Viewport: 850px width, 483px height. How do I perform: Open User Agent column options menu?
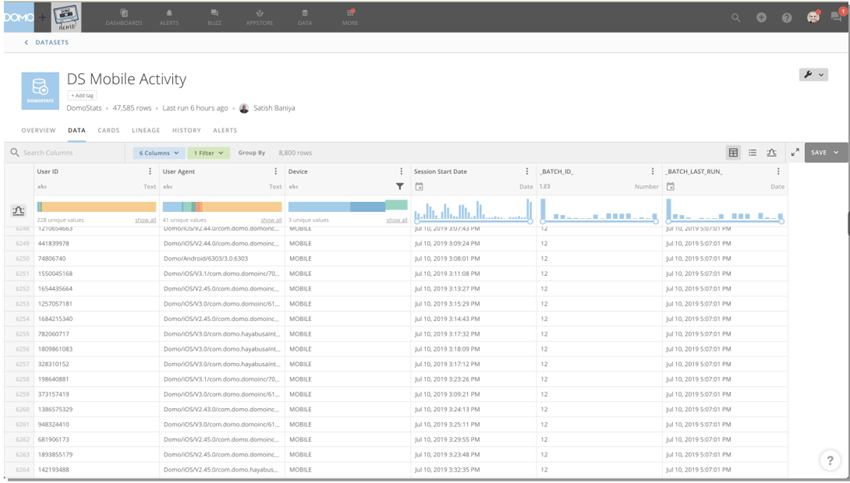tap(276, 171)
